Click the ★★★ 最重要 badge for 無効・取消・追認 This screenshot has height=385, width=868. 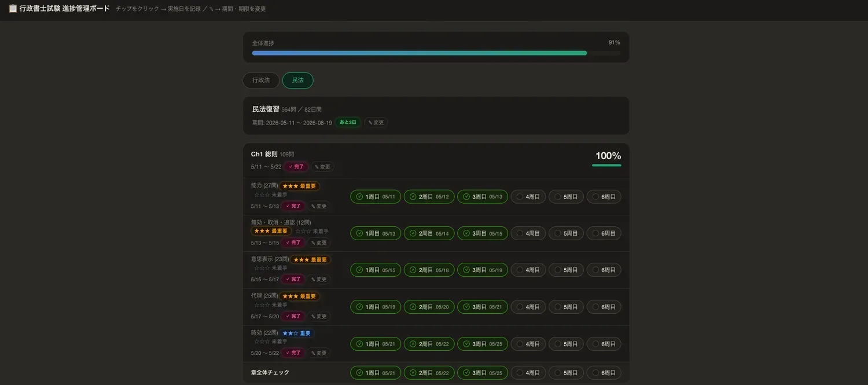click(x=271, y=231)
